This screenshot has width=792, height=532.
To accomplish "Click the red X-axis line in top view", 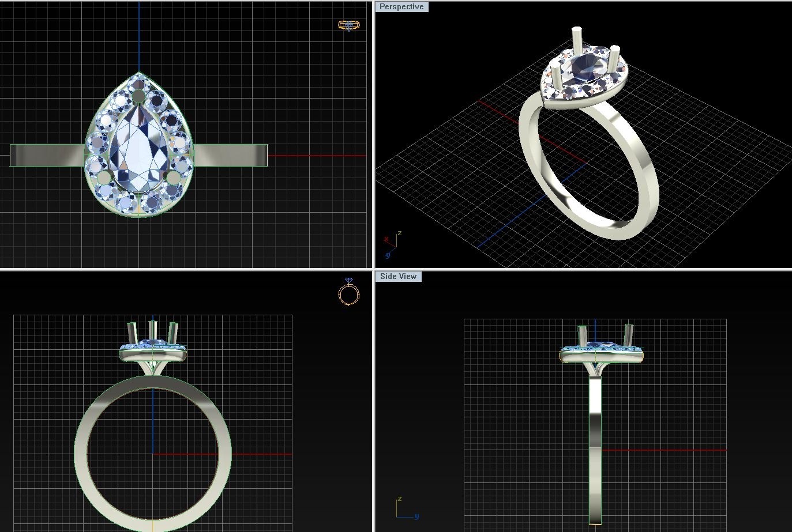I will click(317, 156).
